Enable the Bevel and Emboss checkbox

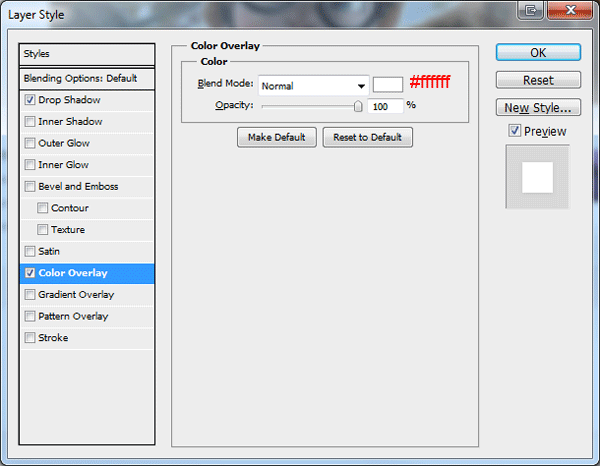[x=30, y=186]
